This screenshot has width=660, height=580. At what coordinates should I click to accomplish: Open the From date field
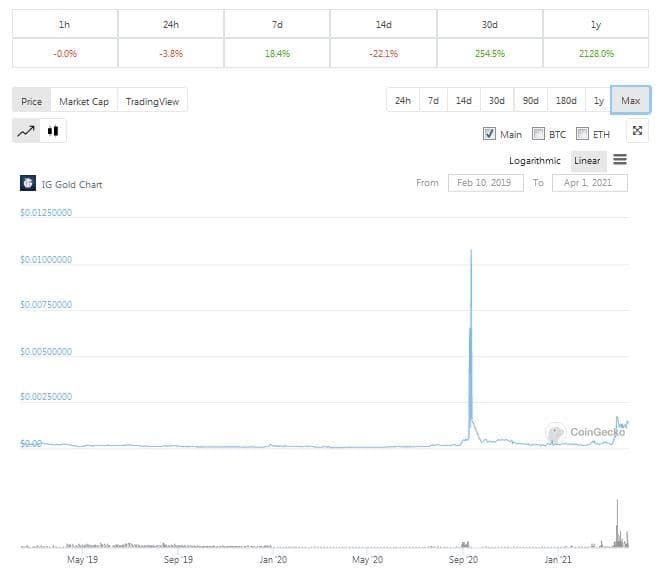coord(483,183)
